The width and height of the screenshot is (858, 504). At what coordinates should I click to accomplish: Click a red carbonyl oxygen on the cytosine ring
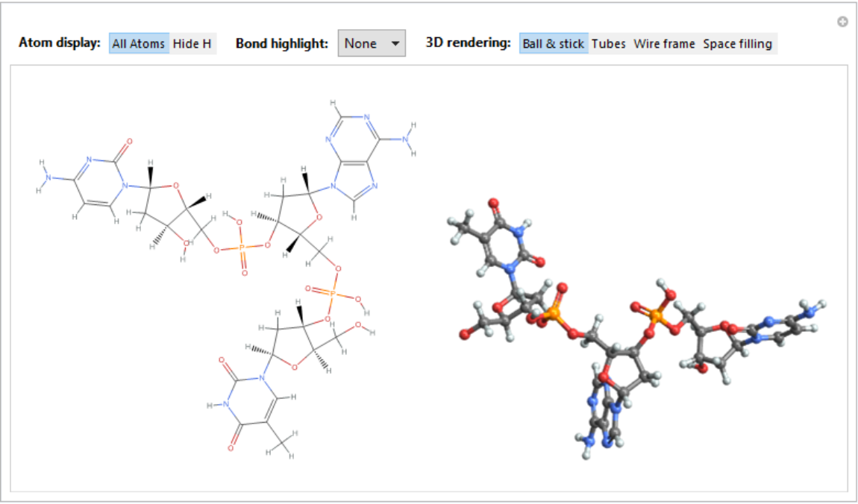click(x=128, y=140)
